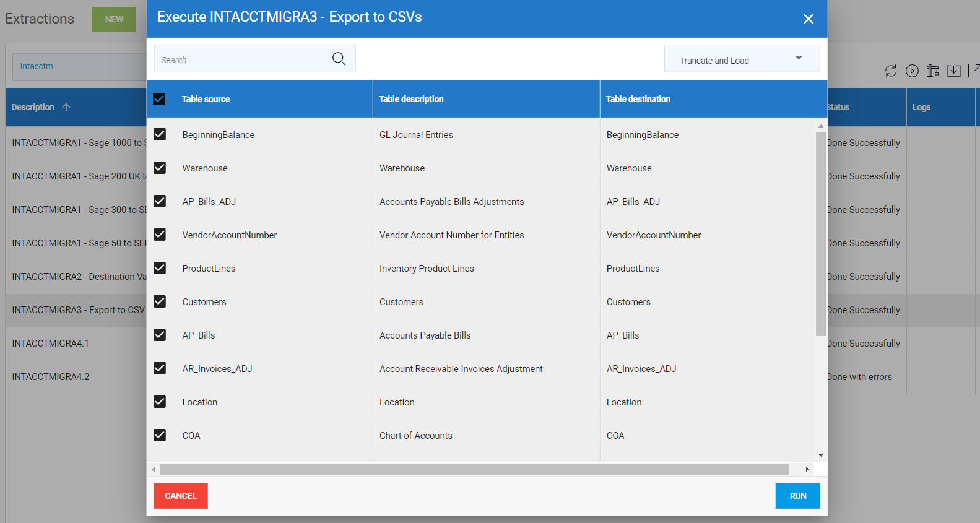Click the vertical scrollbar down arrow

coord(821,455)
